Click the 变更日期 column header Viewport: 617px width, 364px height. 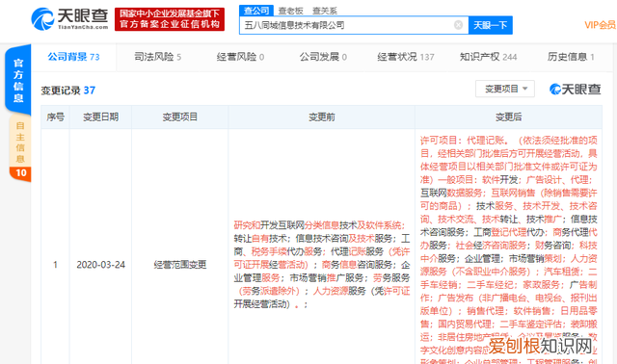click(100, 117)
